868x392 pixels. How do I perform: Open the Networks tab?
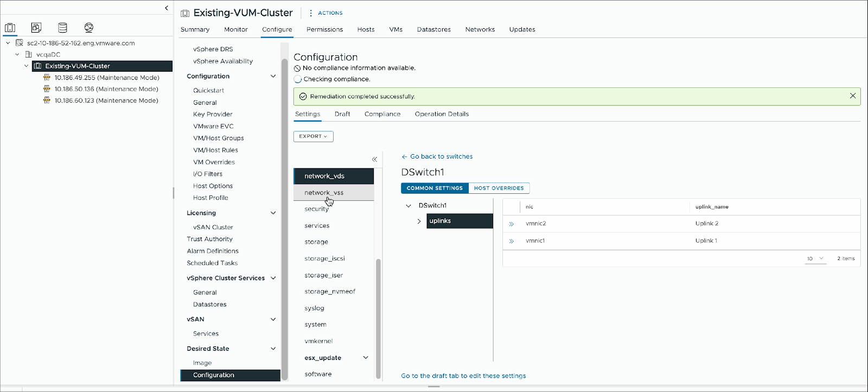480,29
